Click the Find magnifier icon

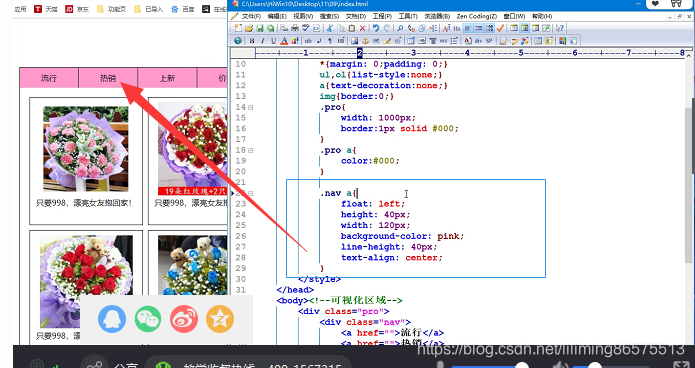tap(400, 28)
